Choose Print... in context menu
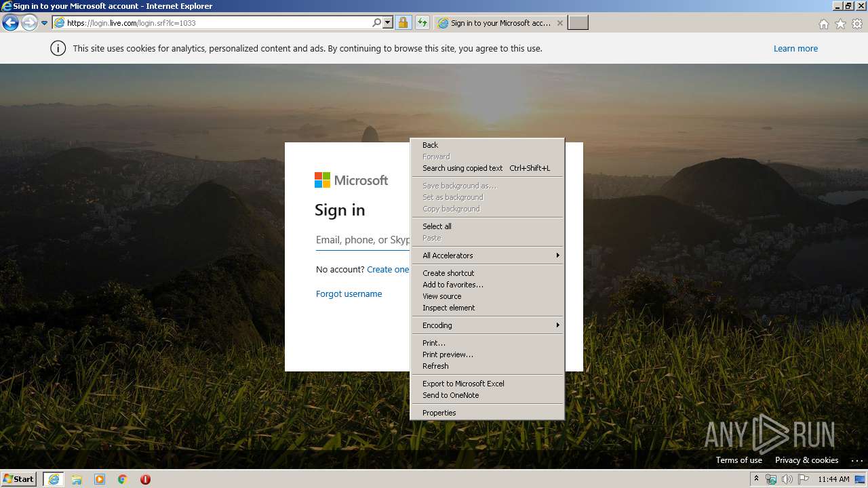Image resolution: width=868 pixels, height=488 pixels. 488,343
